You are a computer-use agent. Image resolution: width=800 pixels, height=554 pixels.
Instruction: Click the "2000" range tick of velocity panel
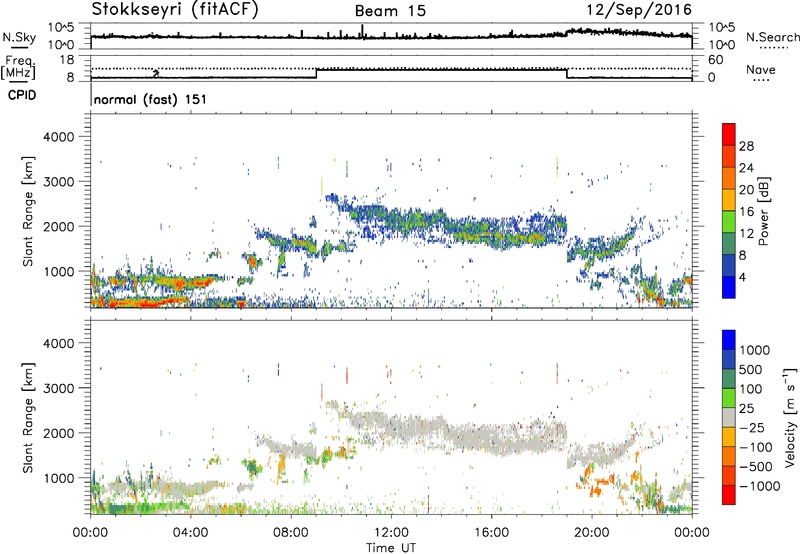coord(58,433)
